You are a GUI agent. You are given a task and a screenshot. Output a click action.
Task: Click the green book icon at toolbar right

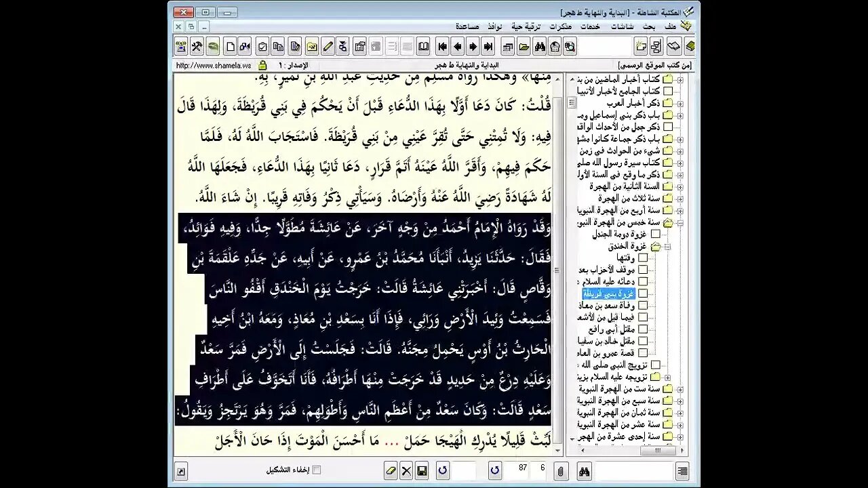click(690, 47)
